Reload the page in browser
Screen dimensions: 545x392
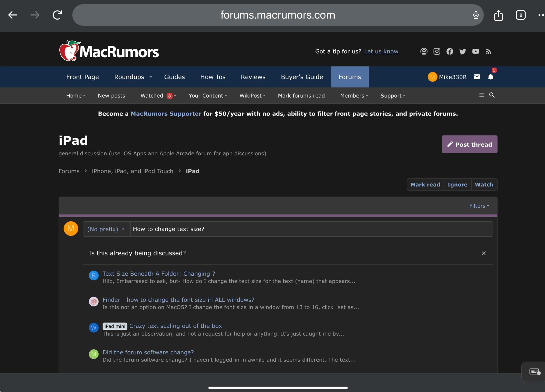point(57,15)
